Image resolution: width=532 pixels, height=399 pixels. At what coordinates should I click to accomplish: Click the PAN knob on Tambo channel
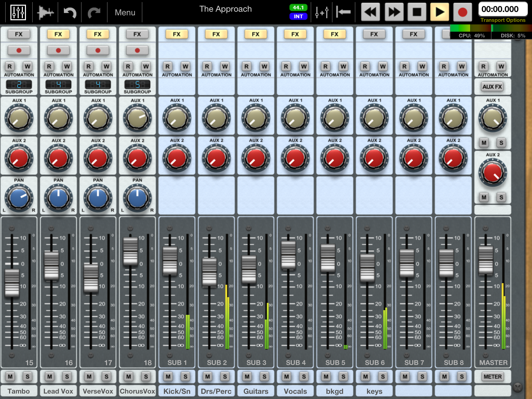pyautogui.click(x=19, y=198)
